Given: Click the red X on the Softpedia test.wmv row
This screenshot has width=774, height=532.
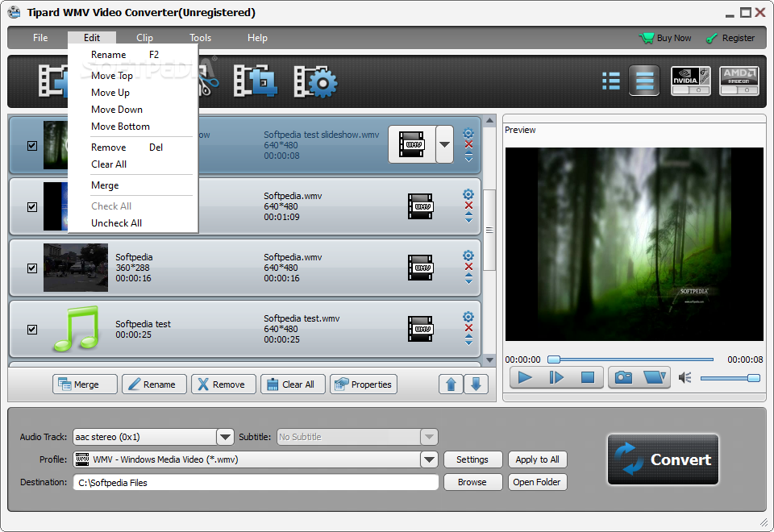Looking at the screenshot, I should pyautogui.click(x=468, y=328).
